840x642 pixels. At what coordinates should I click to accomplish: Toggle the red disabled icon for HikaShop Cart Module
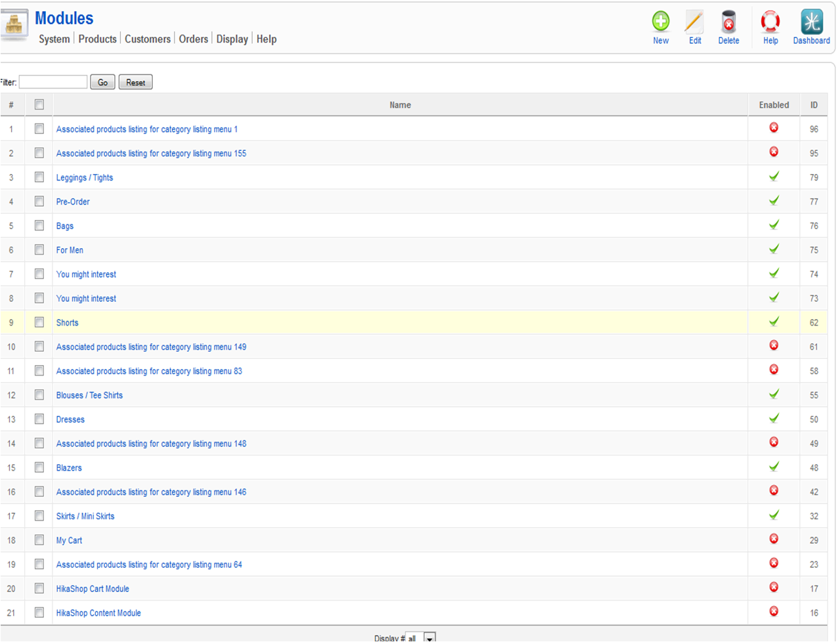[x=774, y=588]
